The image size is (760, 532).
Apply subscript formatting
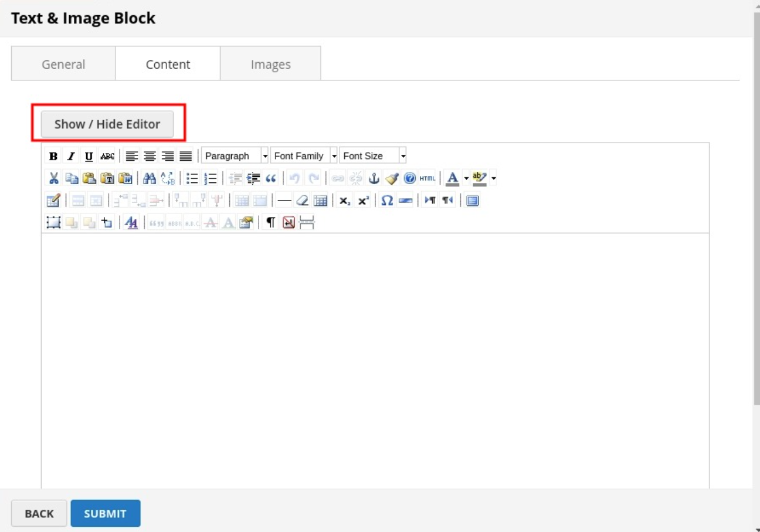[x=345, y=201]
